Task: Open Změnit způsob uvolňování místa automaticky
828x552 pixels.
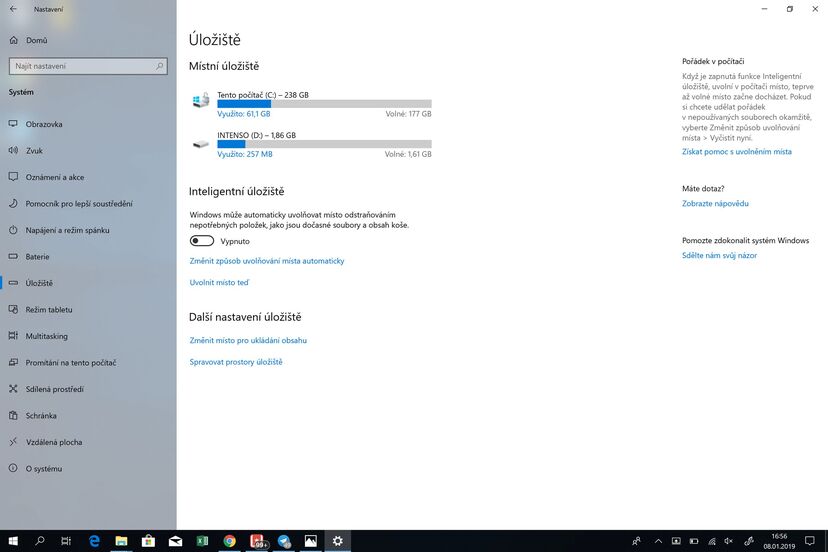Action: point(267,261)
